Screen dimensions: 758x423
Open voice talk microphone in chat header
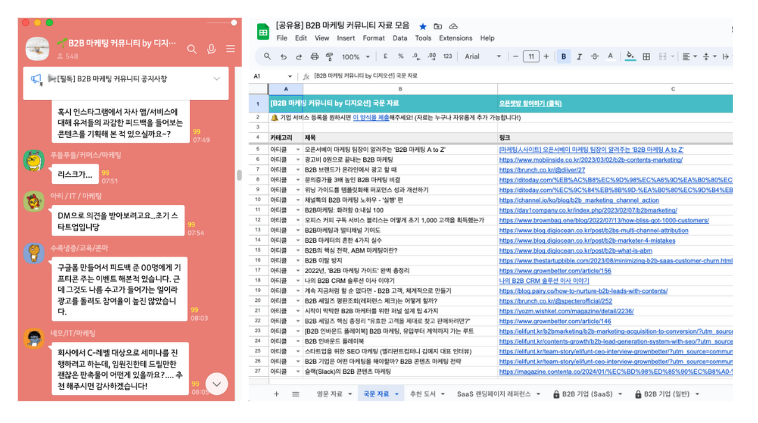[211, 49]
